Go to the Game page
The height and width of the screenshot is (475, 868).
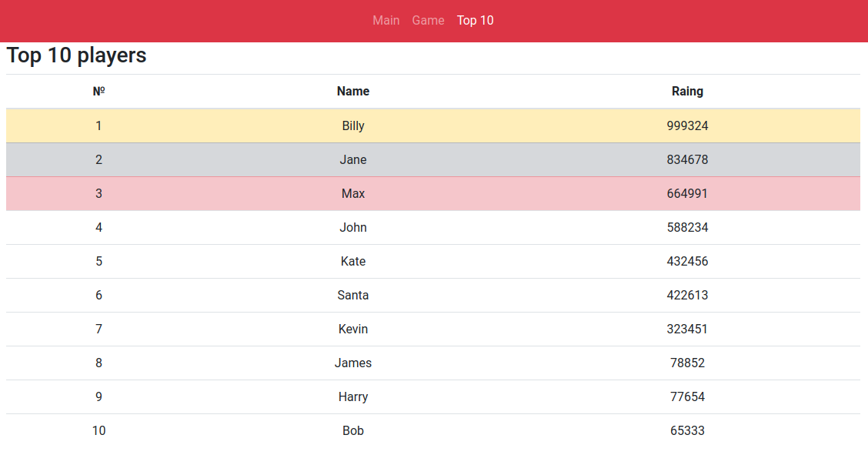pos(428,21)
